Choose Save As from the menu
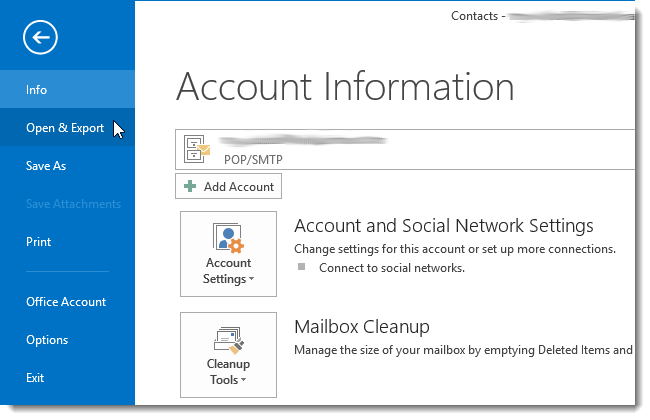This screenshot has height=420, width=650. (x=67, y=165)
